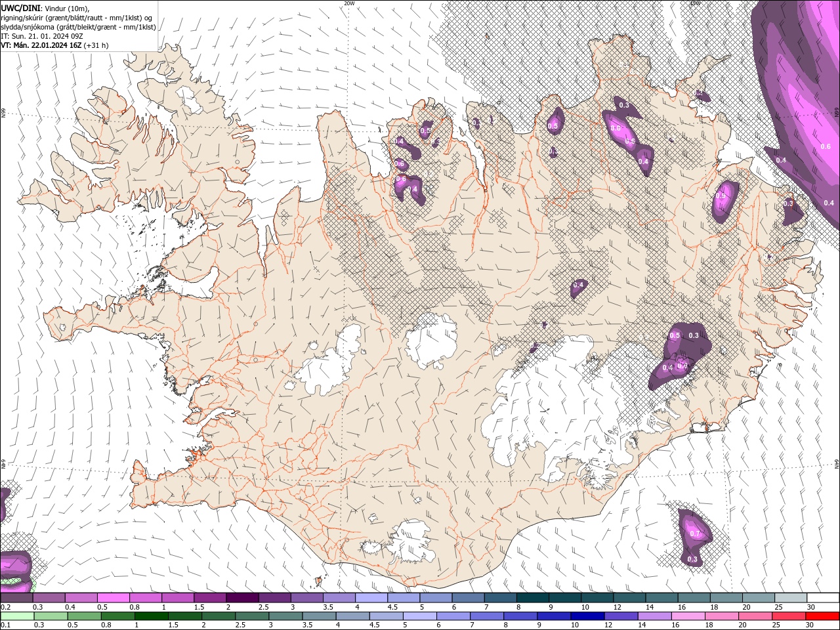Click the dark mauve 0.2 snow legend swatch
The height and width of the screenshot is (630, 840).
pos(16,598)
